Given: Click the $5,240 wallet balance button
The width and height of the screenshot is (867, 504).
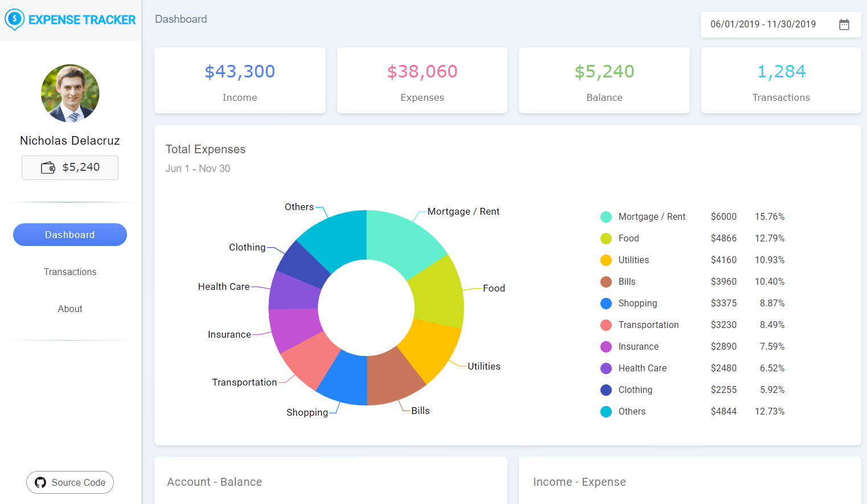Looking at the screenshot, I should [x=70, y=167].
